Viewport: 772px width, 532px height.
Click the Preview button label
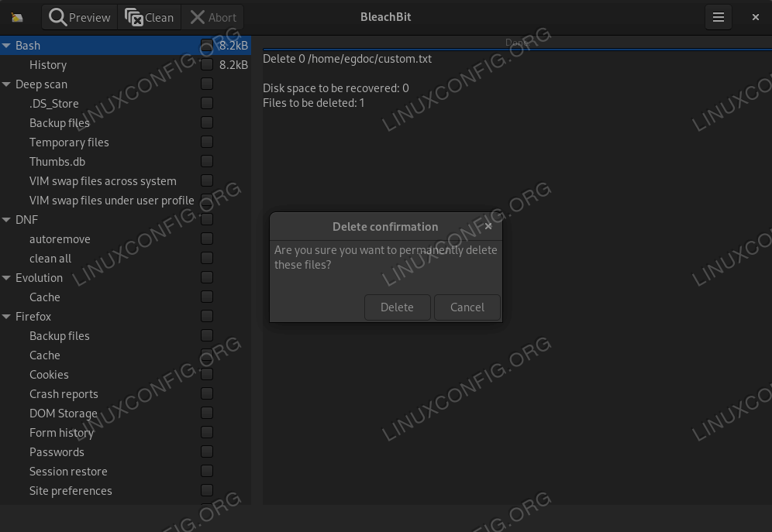[x=90, y=18]
